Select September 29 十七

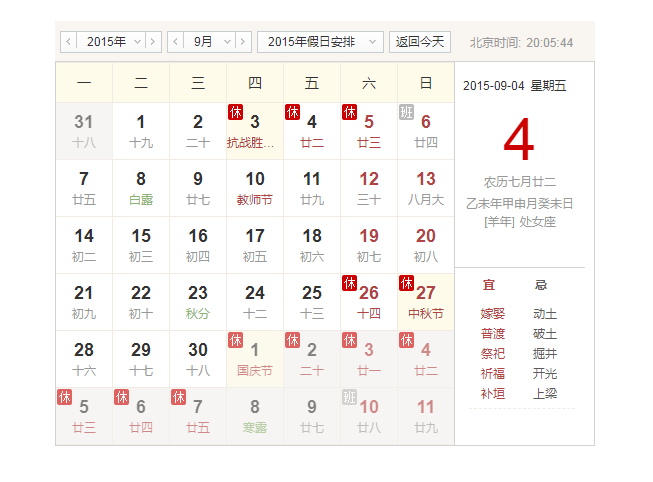(x=141, y=359)
